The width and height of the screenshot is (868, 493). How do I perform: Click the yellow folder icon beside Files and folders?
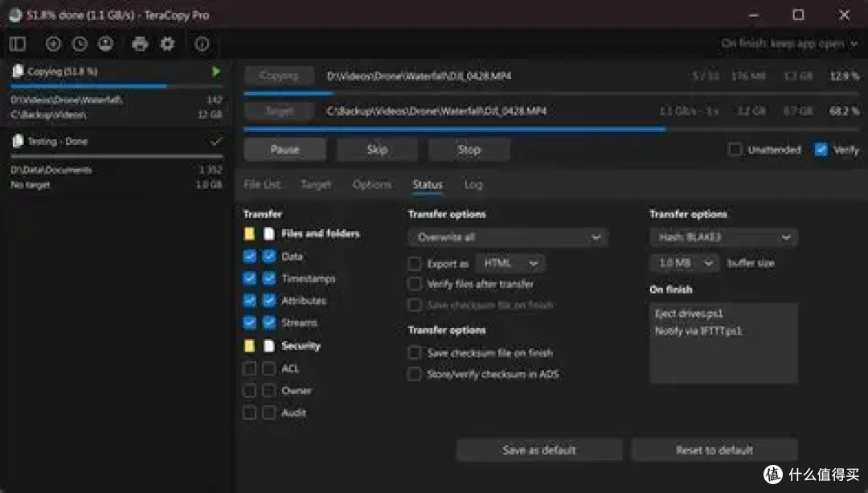pyautogui.click(x=250, y=234)
